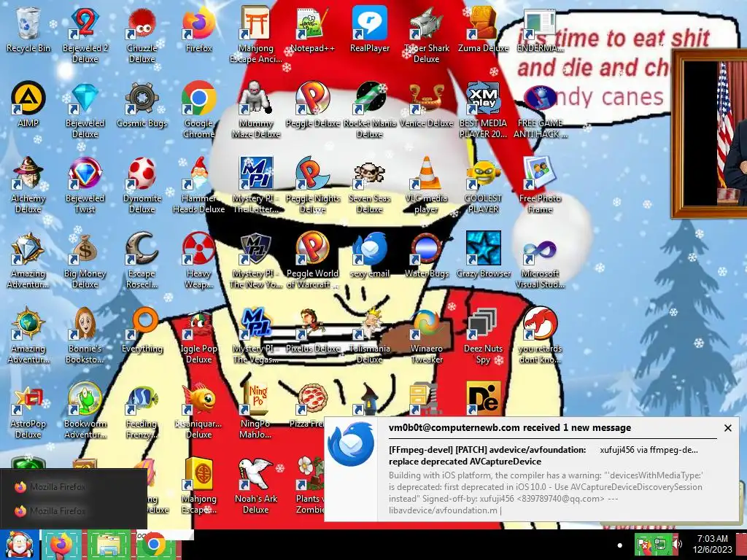The height and width of the screenshot is (560, 747).
Task: Click the AIMP desktop icon
Action: (x=28, y=105)
